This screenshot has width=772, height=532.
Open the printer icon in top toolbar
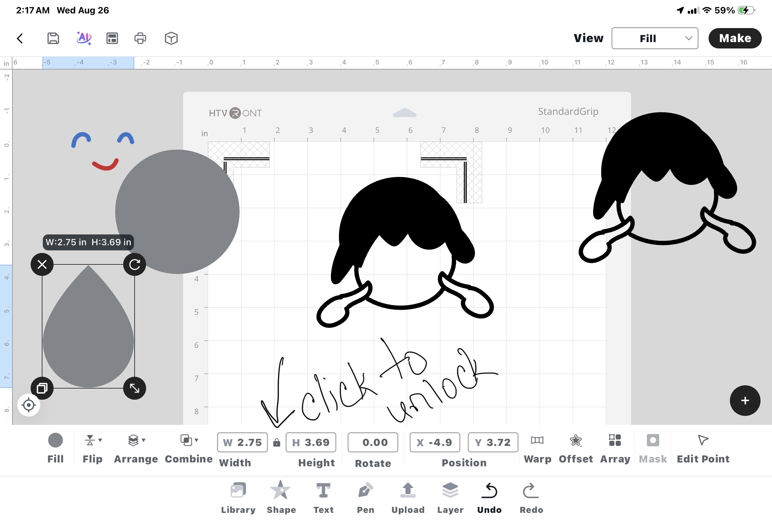point(140,38)
